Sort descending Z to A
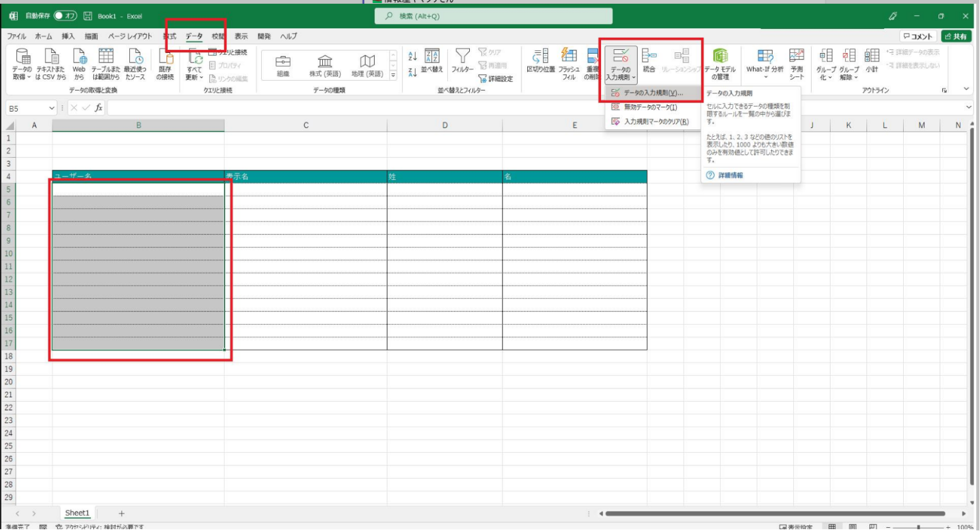 point(412,73)
